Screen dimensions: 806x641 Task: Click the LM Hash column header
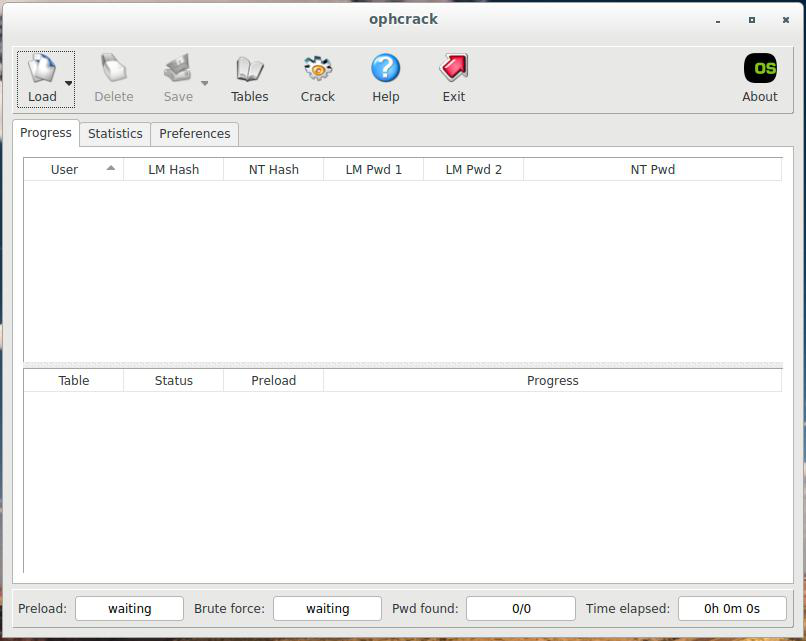point(173,170)
